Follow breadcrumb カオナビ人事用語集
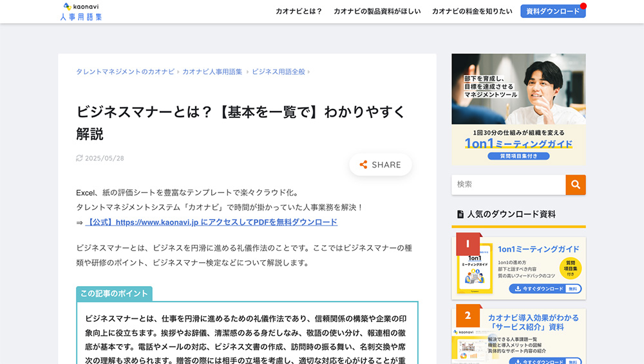Screen dimensions: 644x364 (x=213, y=72)
